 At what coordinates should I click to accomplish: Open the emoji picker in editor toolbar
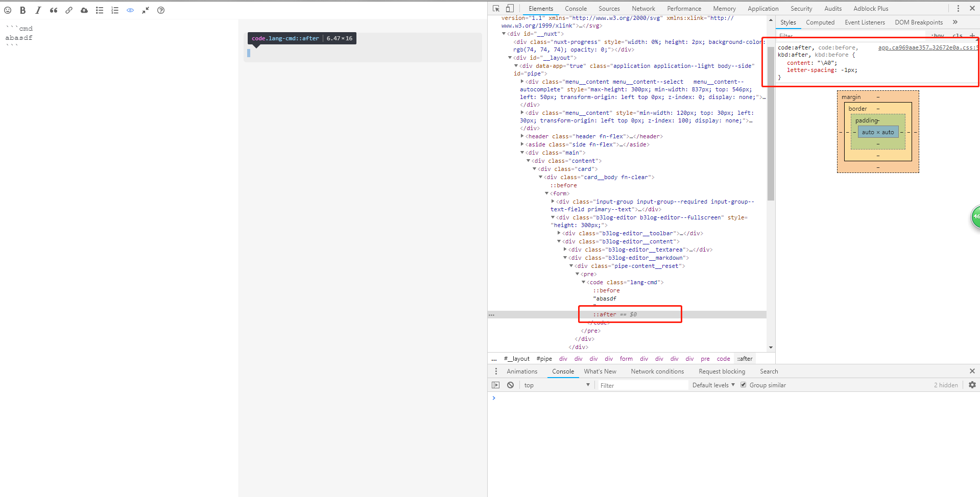8,10
